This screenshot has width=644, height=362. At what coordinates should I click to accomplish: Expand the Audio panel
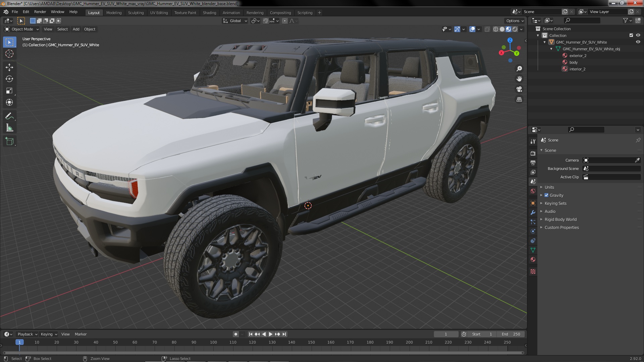point(550,211)
